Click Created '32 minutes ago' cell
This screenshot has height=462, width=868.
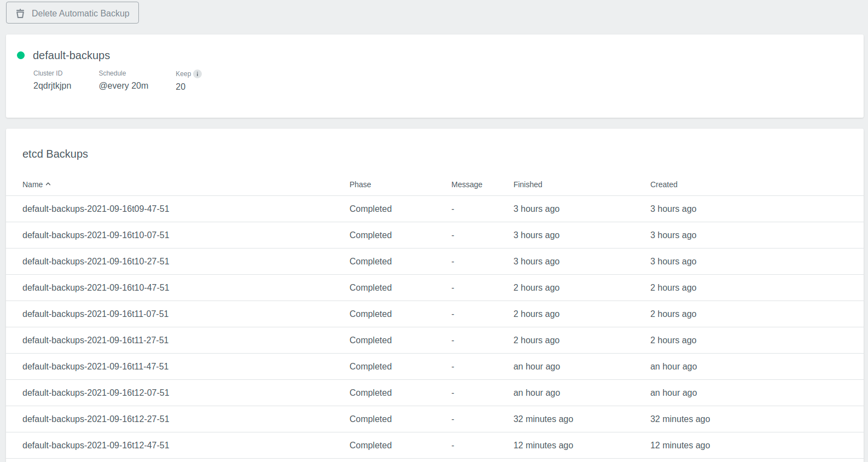[x=680, y=419]
